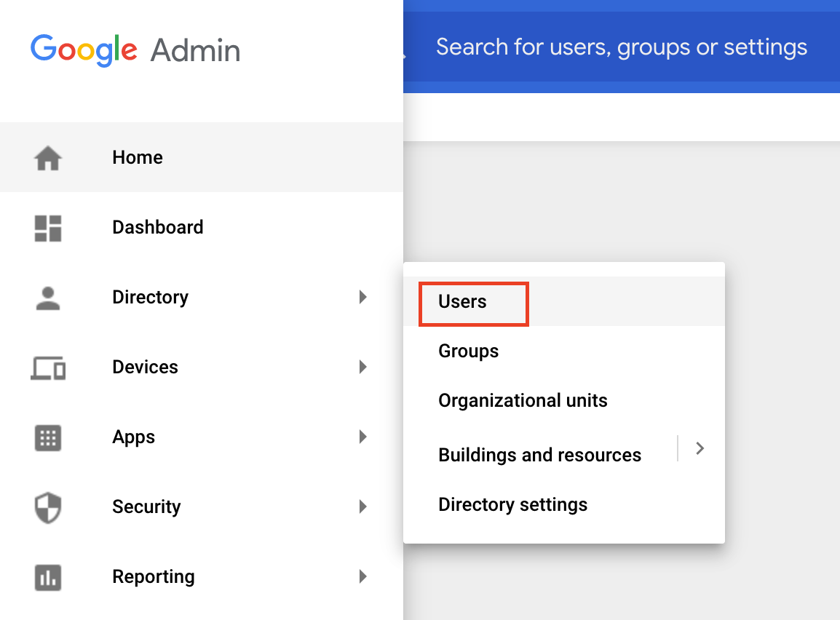Expand the Reporting submenu arrow
The image size is (840, 620).
[x=362, y=577]
